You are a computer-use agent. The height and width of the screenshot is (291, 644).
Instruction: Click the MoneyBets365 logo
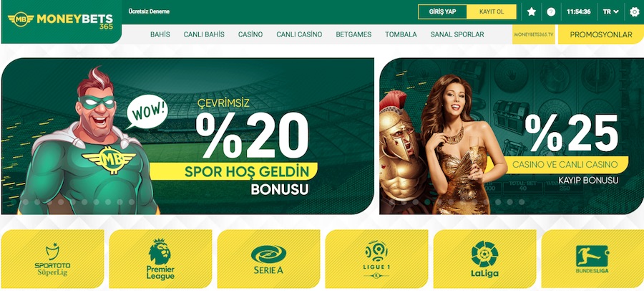(x=60, y=21)
